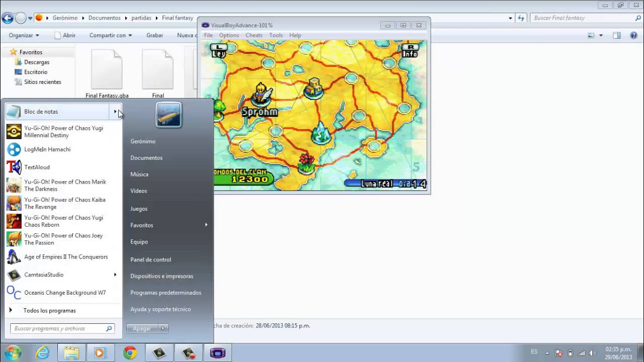Open Panel de control
The image size is (644, 362).
[151, 259]
